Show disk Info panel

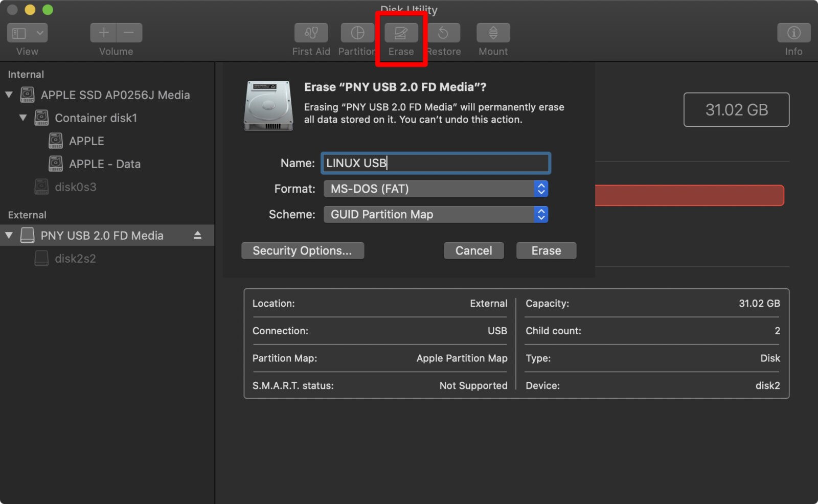(793, 32)
